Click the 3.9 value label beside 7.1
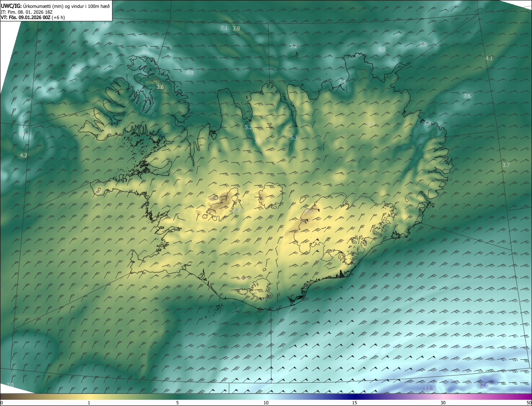Screen dimensions: 532x406 [236, 28]
